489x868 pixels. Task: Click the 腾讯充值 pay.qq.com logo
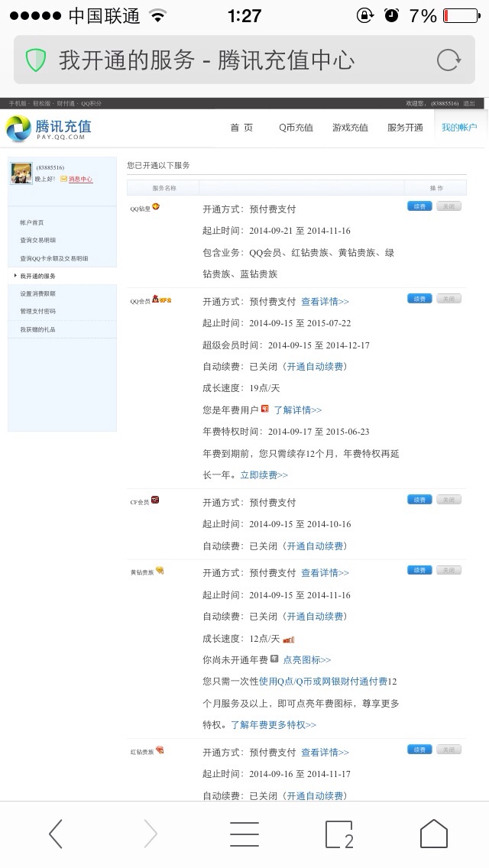[x=49, y=128]
